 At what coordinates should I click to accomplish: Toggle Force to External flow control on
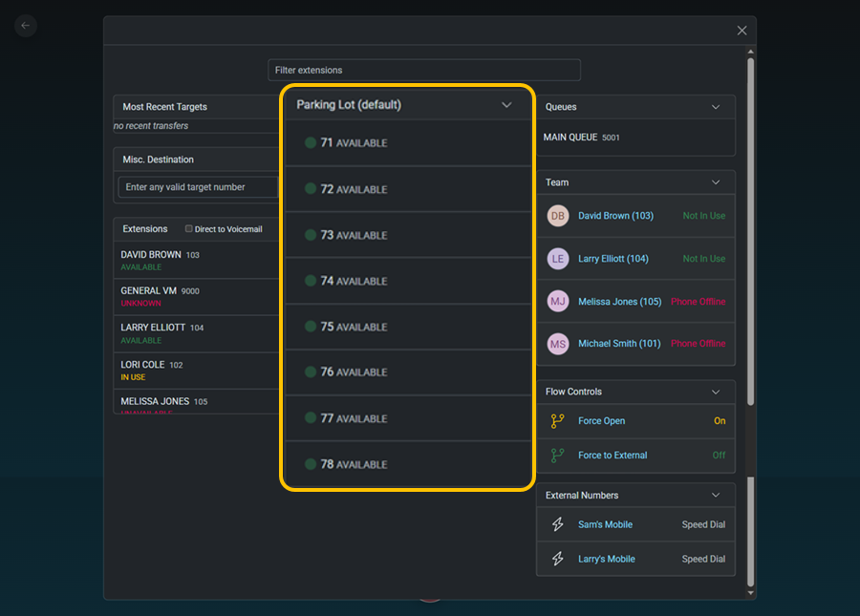pyautogui.click(x=719, y=456)
